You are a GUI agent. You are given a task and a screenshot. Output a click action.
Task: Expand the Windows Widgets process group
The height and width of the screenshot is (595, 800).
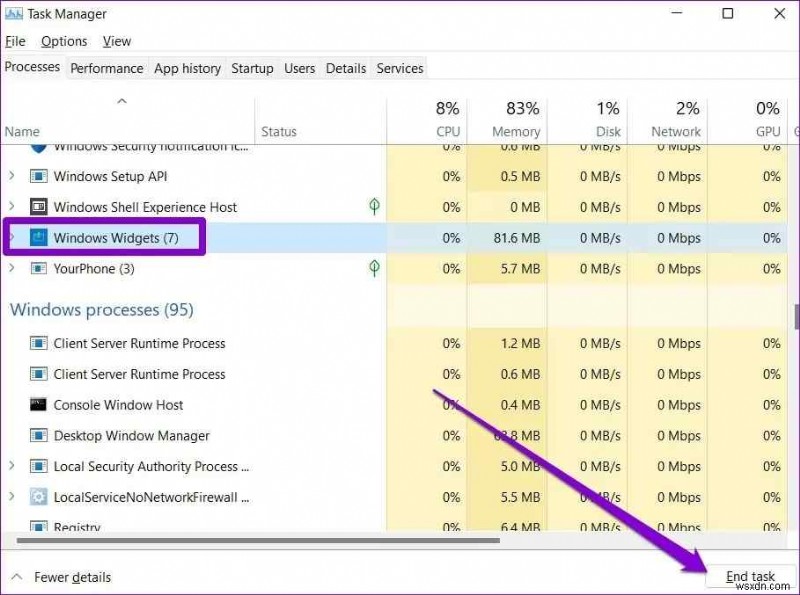click(11, 238)
